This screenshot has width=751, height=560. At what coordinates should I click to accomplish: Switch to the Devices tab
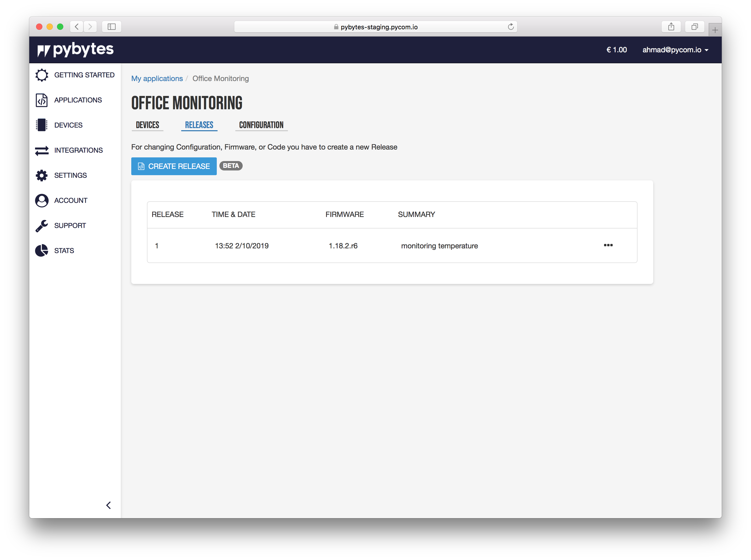tap(147, 125)
